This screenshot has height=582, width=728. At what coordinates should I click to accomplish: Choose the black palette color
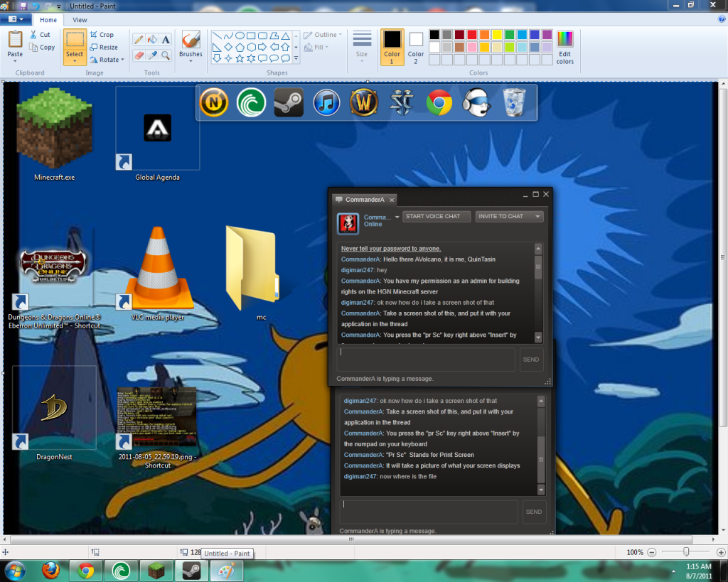(x=434, y=35)
